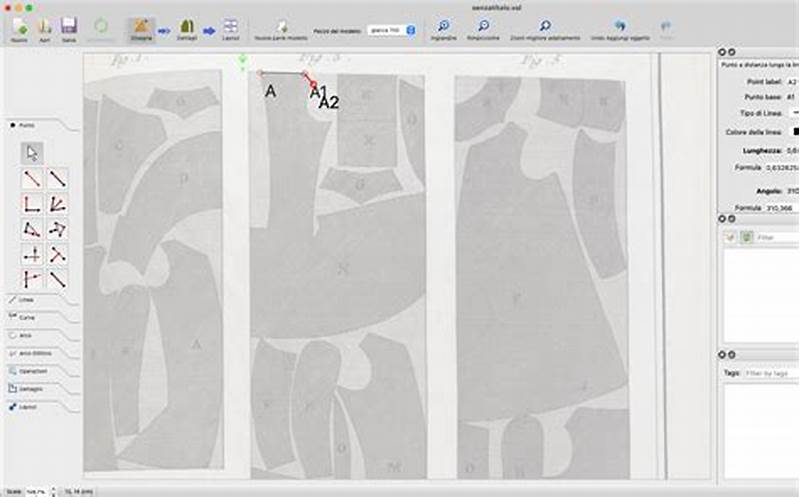Select the point intersect line and axis tool

[x=32, y=279]
